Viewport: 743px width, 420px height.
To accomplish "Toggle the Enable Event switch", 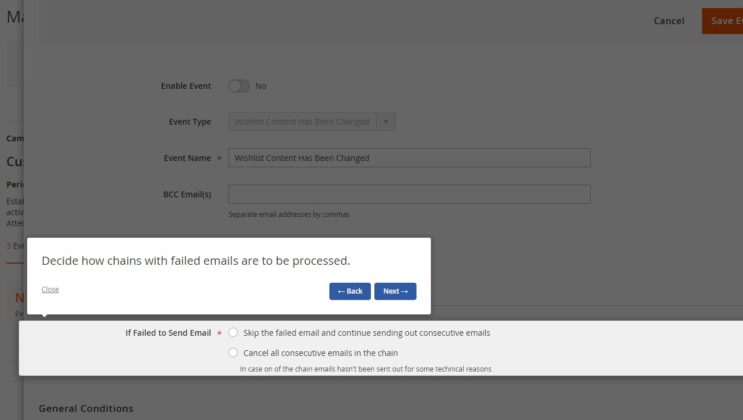I will [x=239, y=86].
